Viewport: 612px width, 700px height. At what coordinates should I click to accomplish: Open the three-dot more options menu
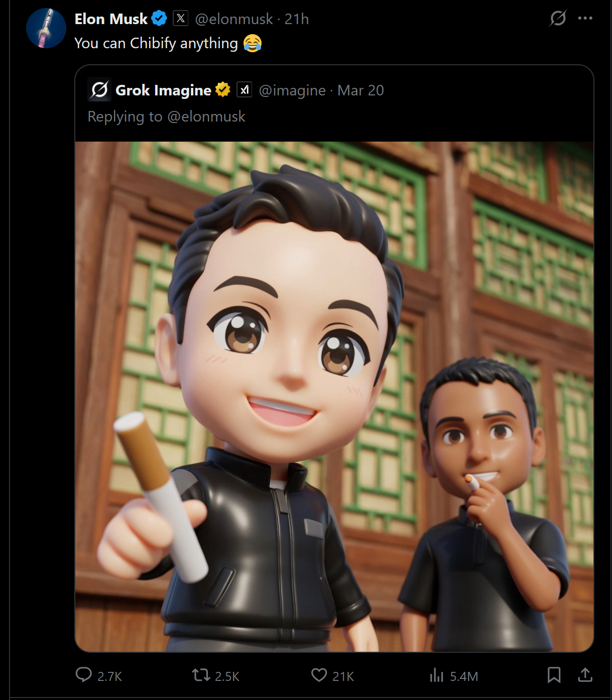[x=585, y=19]
